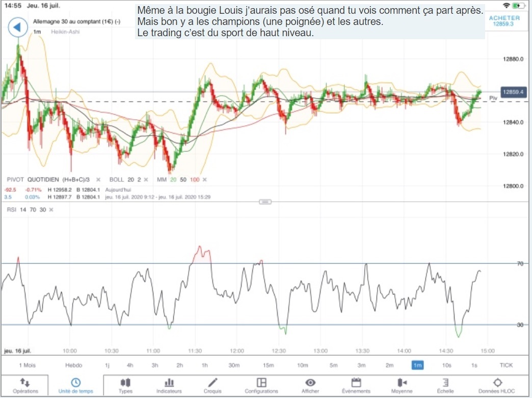Select the 4h timeframe
532x398 pixels.
(130, 365)
